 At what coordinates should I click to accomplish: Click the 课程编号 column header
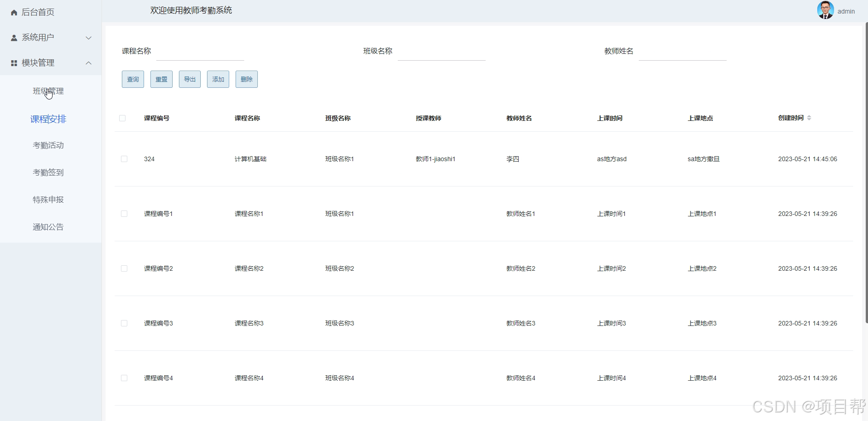point(157,118)
